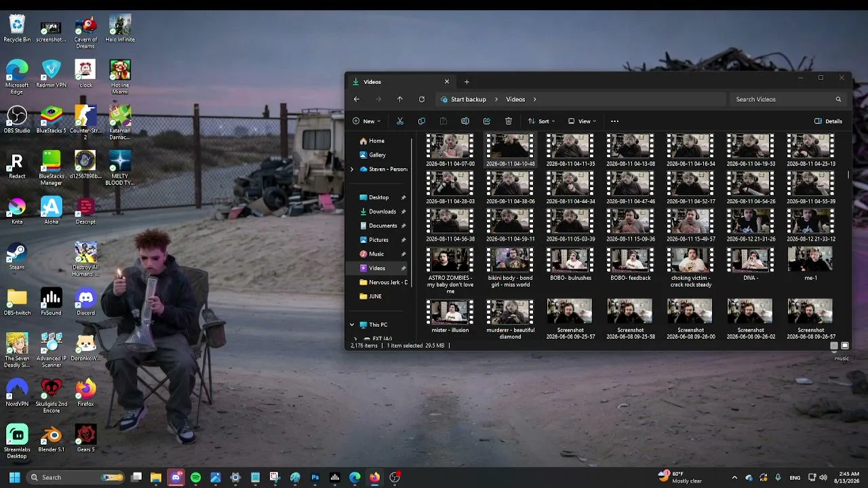The image size is (868, 488).
Task: Click the search magnifier in Search Videos box
Action: pos(838,99)
